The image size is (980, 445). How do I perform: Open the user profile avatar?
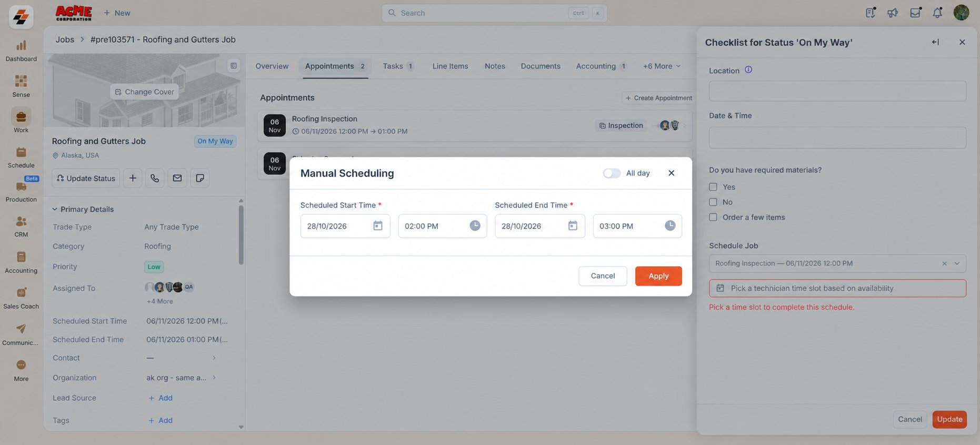[x=961, y=13]
